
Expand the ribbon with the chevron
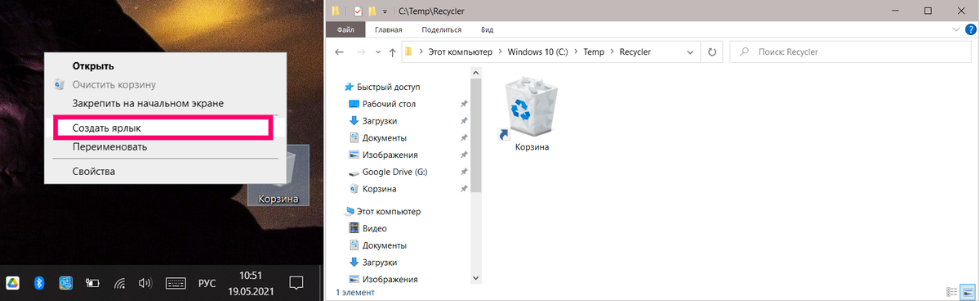957,29
